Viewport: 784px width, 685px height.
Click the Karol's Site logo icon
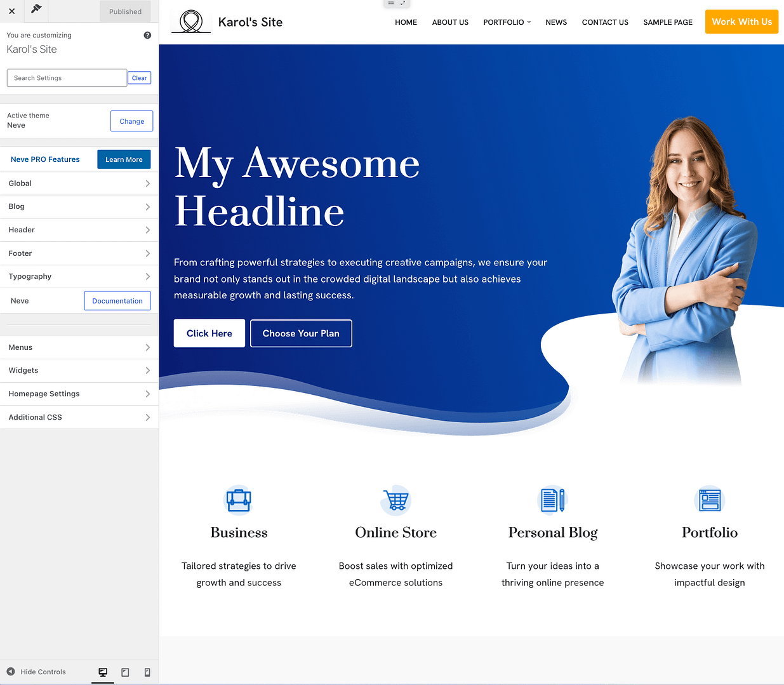pos(191,22)
